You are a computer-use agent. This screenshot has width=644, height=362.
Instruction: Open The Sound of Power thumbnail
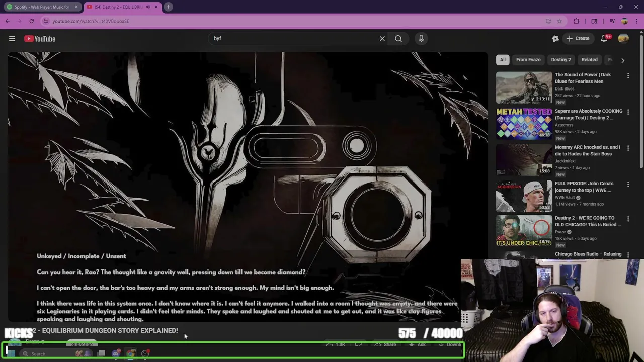tap(524, 87)
